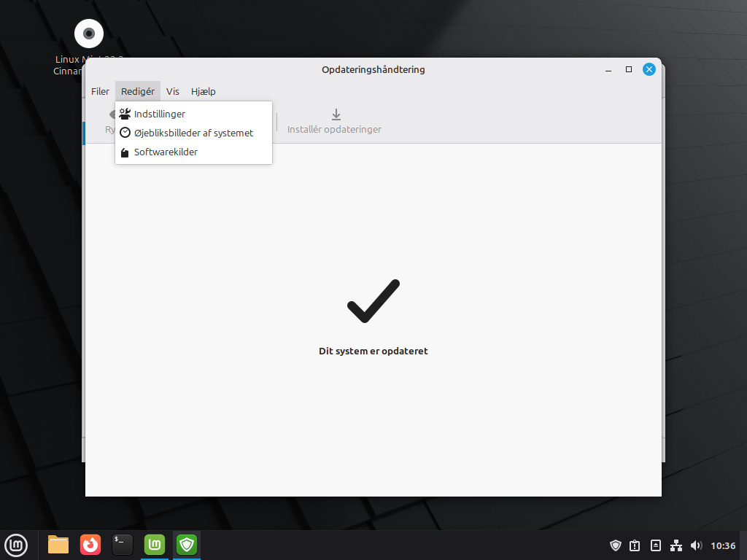Screen dimensions: 747x560
Task: Select Øjebliksbilleder af systemet menu entry
Action: 193,133
